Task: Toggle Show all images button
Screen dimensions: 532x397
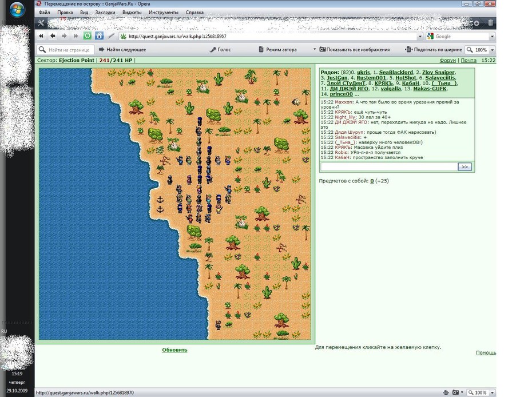Action: pyautogui.click(x=355, y=50)
